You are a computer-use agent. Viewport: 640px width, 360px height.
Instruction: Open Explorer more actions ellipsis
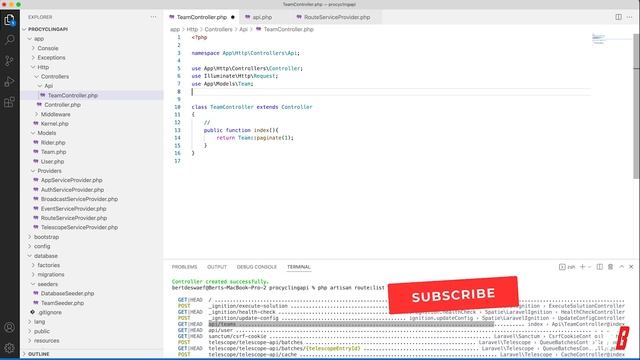(x=153, y=17)
